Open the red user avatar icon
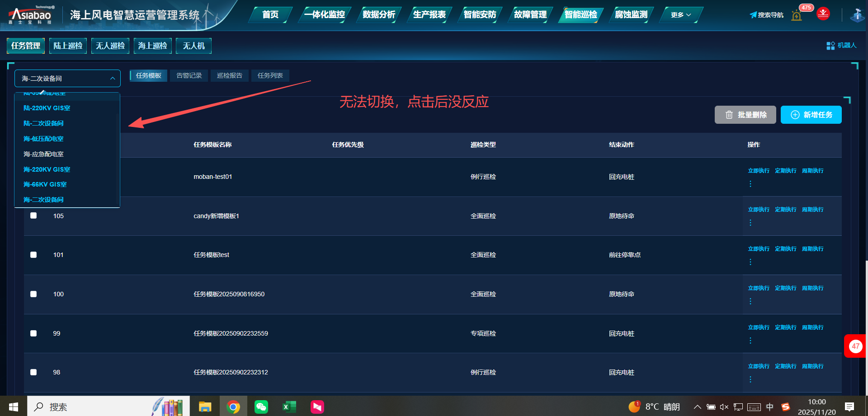Screen dimensions: 868x416 pos(823,14)
